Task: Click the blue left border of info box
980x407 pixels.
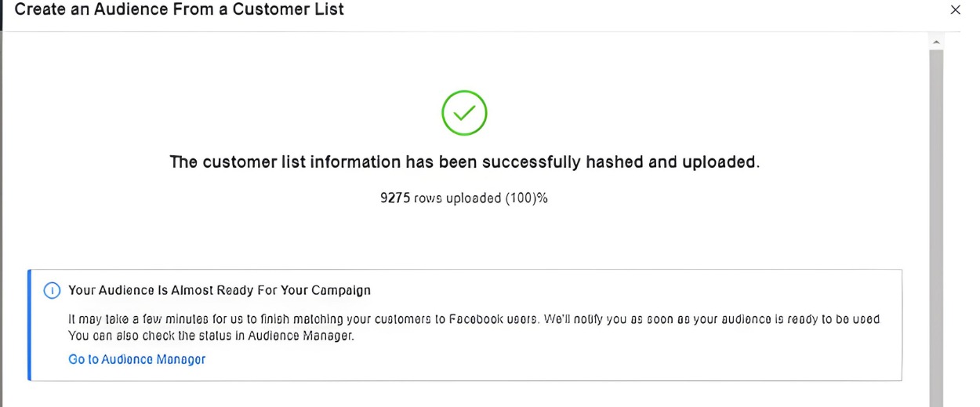Action: point(29,325)
